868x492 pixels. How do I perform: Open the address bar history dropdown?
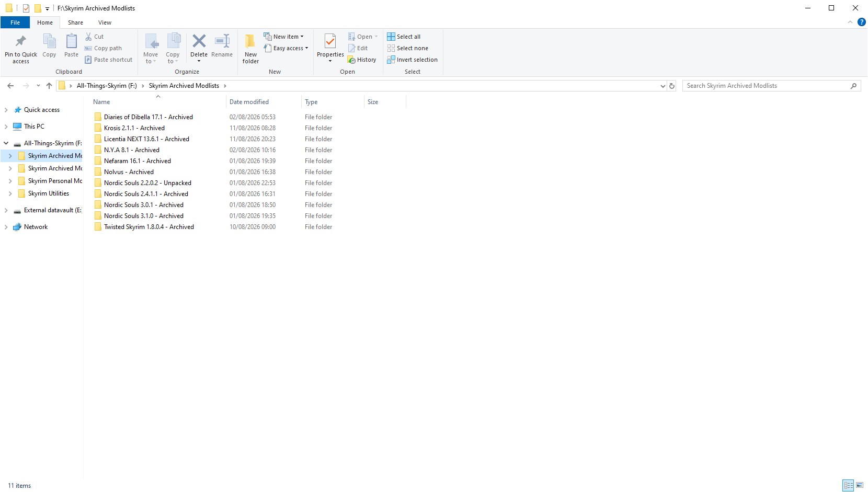point(663,86)
